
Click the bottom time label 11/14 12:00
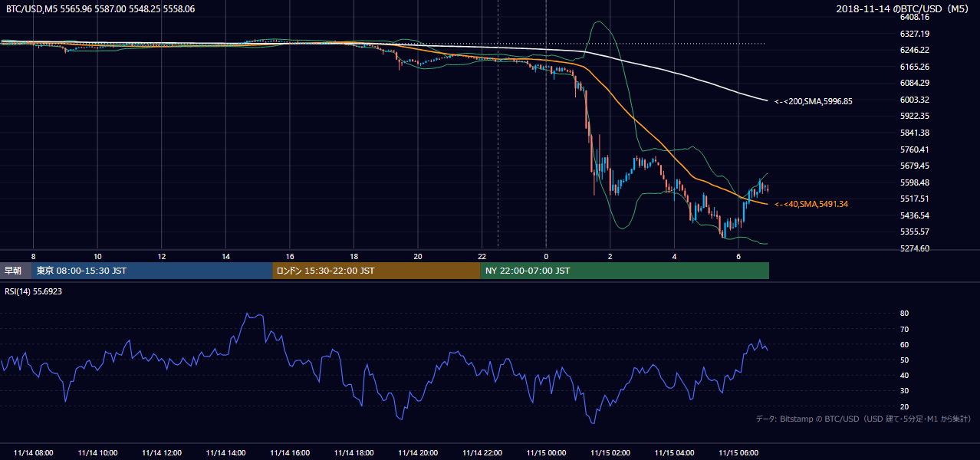coord(162,453)
